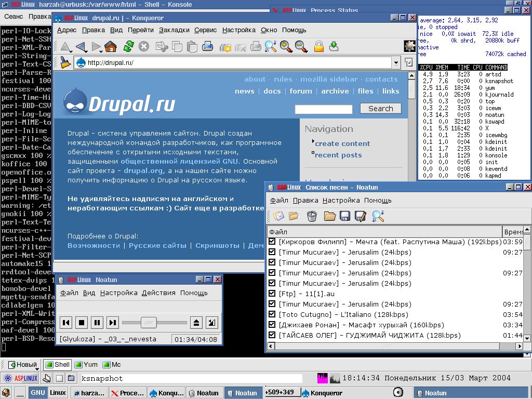Click the zoom in magnifier icon

tap(286, 47)
